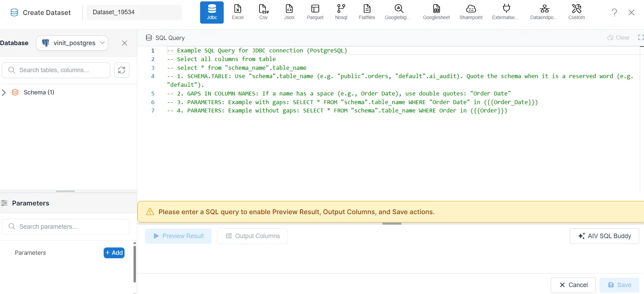The height and width of the screenshot is (294, 644).
Task: Click the horizontal splitter above Parameters
Action: (65, 191)
